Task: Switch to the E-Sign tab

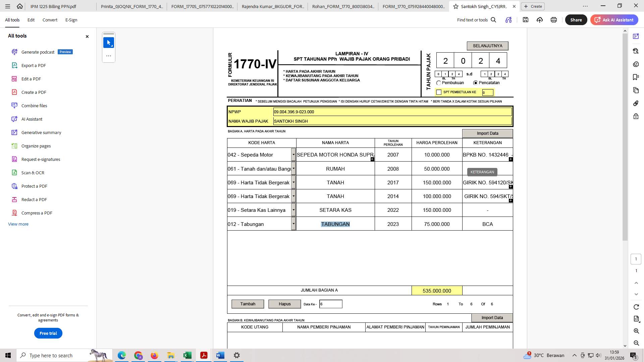Action: point(71,20)
